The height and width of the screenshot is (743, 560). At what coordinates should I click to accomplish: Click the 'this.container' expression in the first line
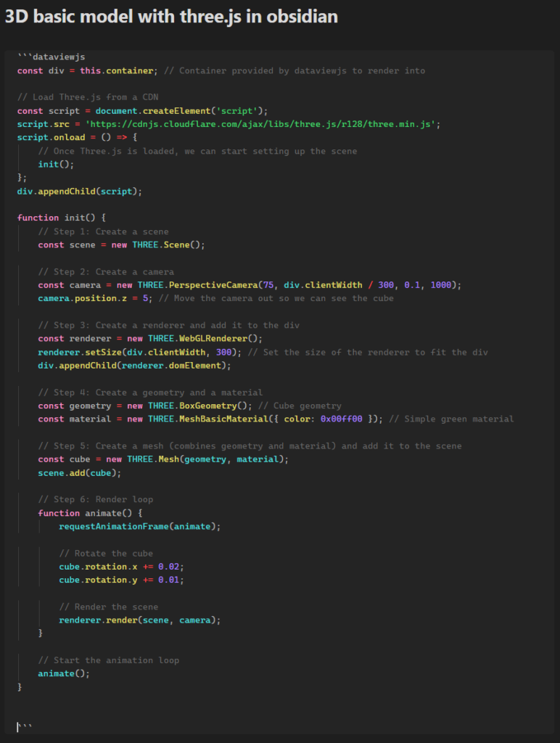tap(117, 70)
